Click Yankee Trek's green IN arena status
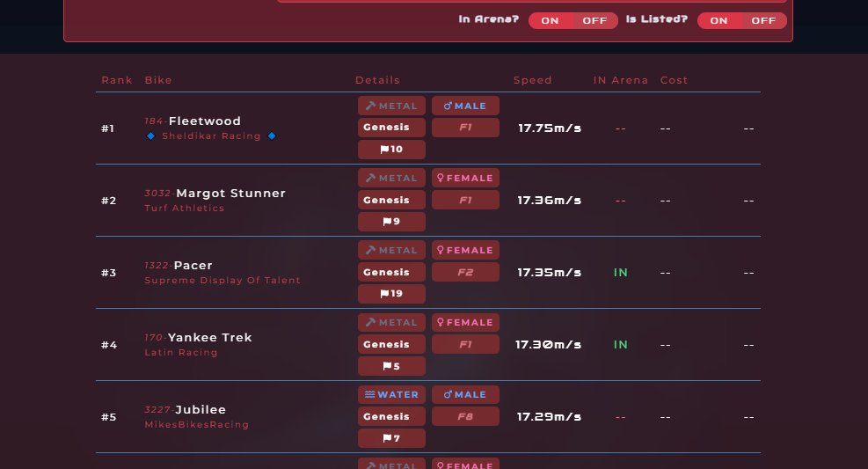This screenshot has width=868, height=469. coord(621,344)
